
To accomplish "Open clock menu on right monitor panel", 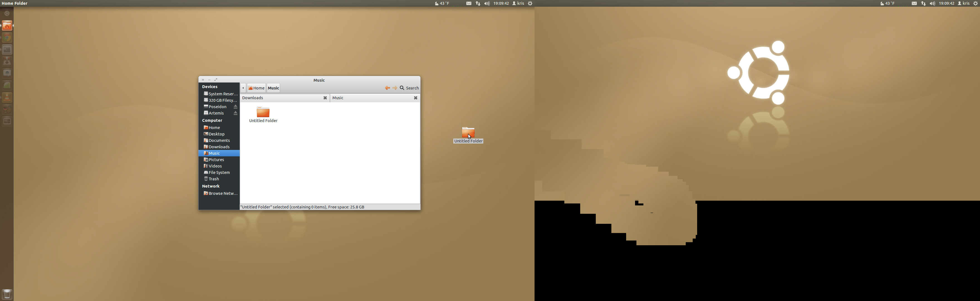I will click(947, 3).
